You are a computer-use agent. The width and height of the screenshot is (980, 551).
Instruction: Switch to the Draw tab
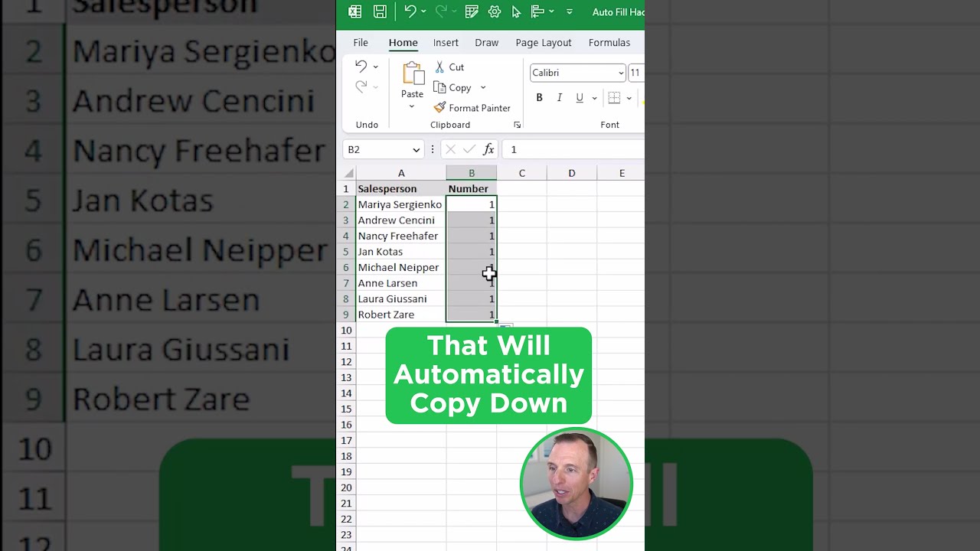[486, 43]
